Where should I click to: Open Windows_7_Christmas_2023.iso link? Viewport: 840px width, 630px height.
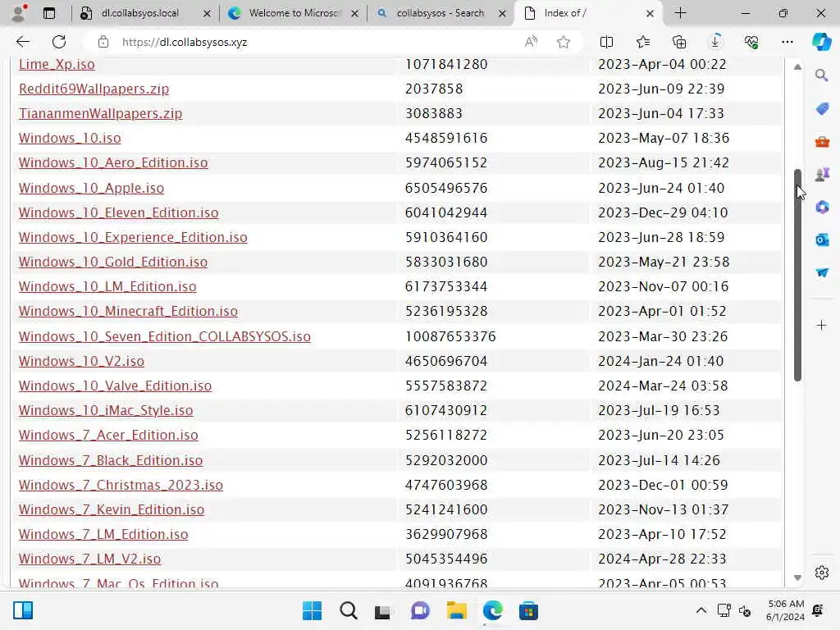tap(121, 485)
